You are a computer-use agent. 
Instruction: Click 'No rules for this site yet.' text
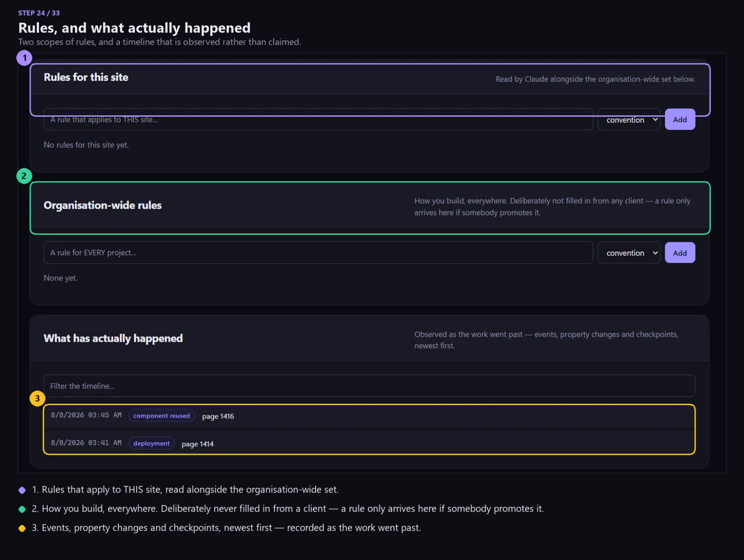point(86,145)
